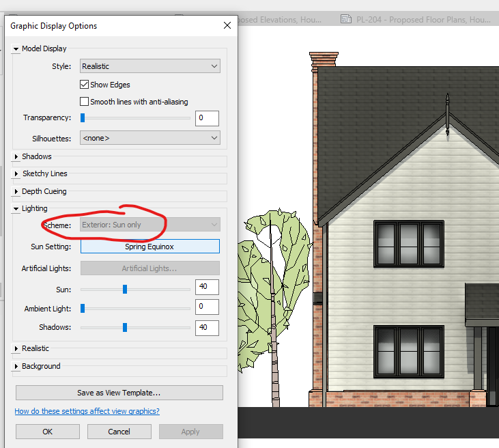Click the Ambient Light value field
This screenshot has width=499, height=448.
click(x=207, y=307)
